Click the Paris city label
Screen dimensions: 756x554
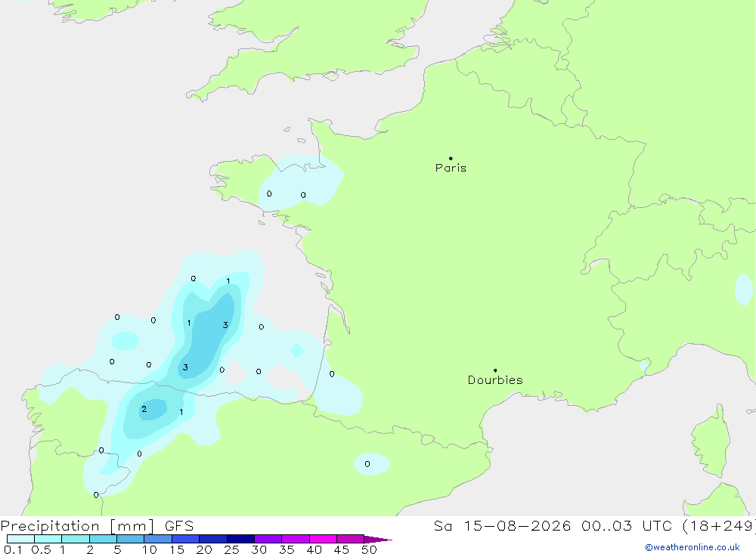coord(451,168)
